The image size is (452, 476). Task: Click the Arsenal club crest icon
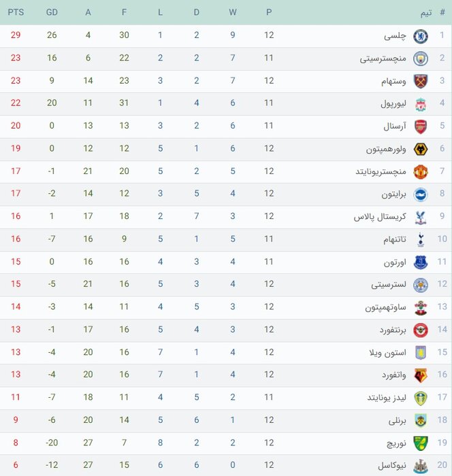pyautogui.click(x=420, y=126)
